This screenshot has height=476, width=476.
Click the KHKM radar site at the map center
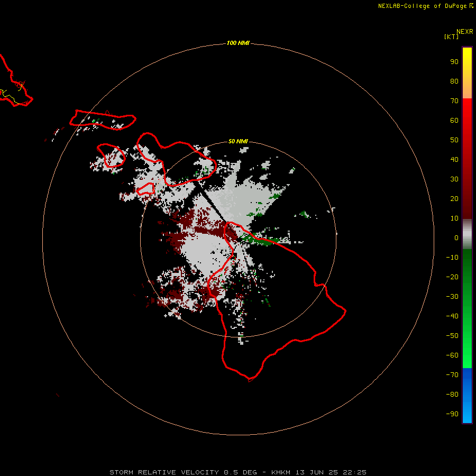tap(239, 239)
